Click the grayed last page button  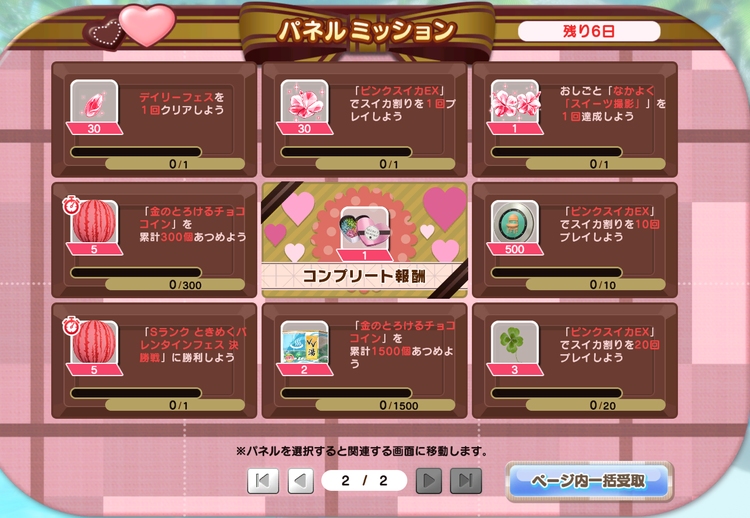tap(465, 480)
